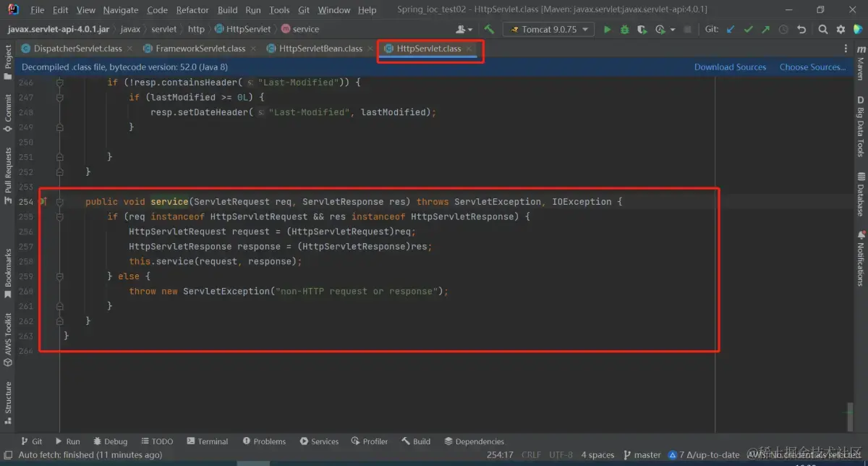868x466 pixels.
Task: Open the editor tabs more-options menu
Action: coord(846,48)
